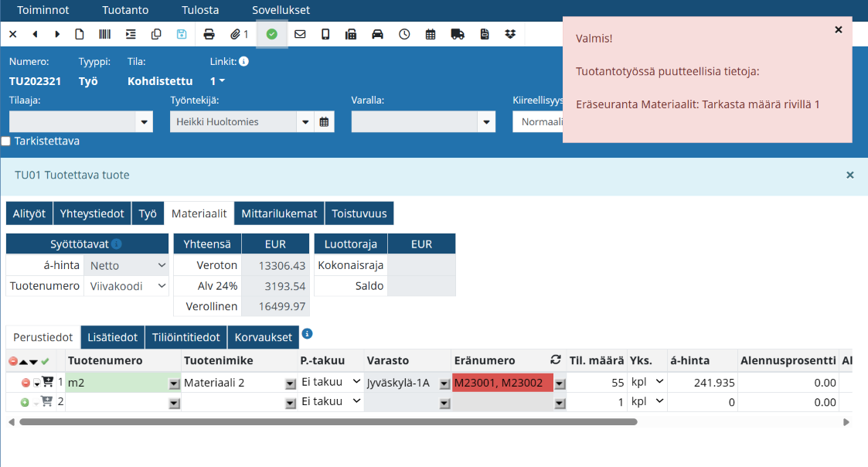Image resolution: width=868 pixels, height=467 pixels.
Task: Click the envelope email icon
Action: [300, 34]
